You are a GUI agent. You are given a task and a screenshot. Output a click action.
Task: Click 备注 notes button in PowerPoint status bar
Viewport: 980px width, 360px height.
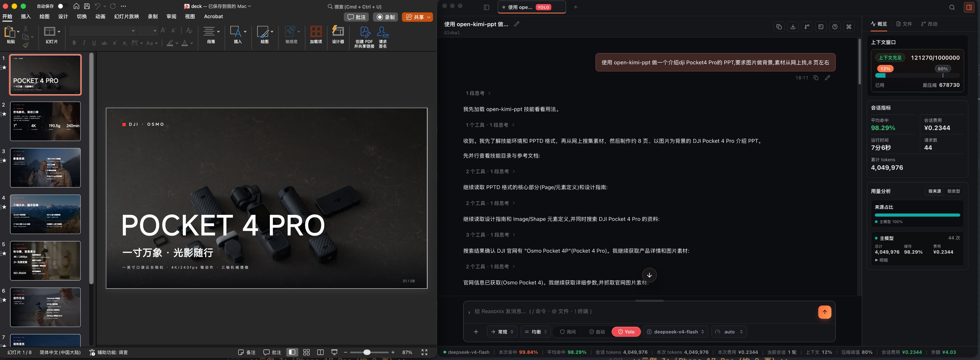click(247, 352)
